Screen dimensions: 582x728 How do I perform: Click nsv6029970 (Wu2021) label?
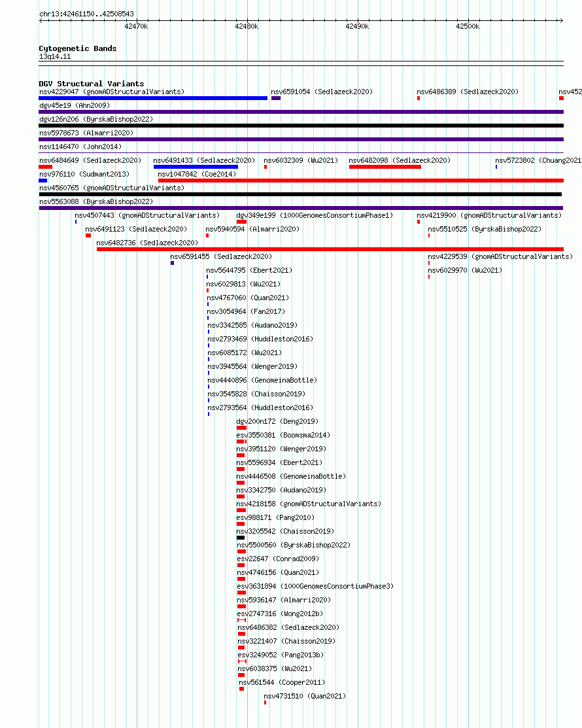[465, 270]
